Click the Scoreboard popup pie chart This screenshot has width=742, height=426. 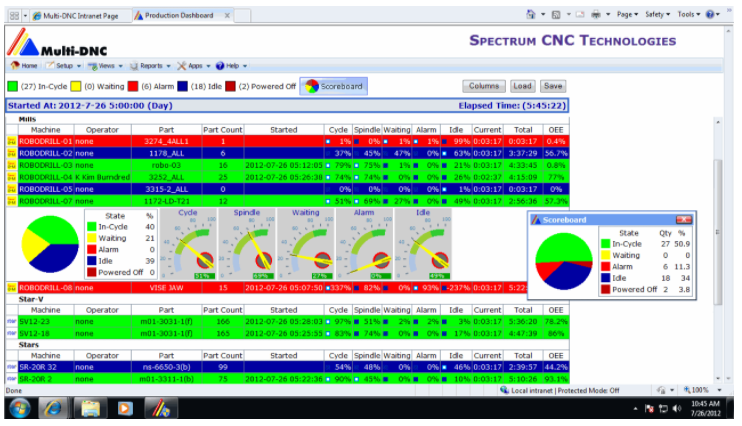pyautogui.click(x=564, y=261)
